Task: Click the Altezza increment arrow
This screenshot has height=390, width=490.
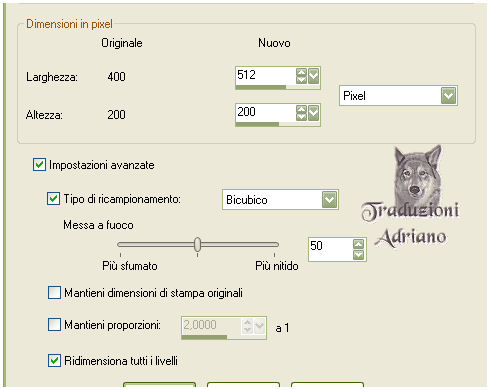Action: click(x=301, y=110)
